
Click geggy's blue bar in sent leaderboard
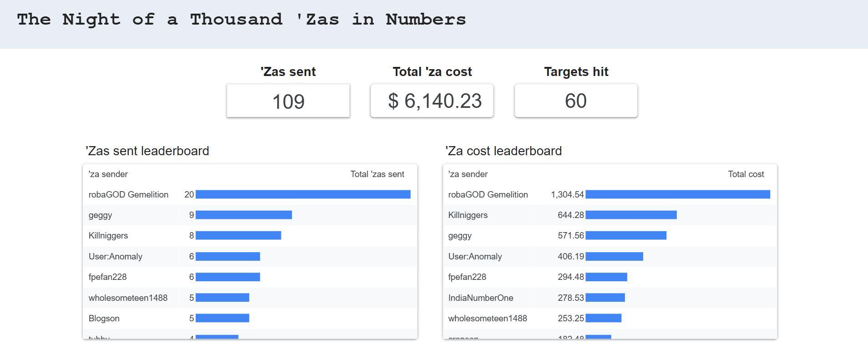(244, 215)
